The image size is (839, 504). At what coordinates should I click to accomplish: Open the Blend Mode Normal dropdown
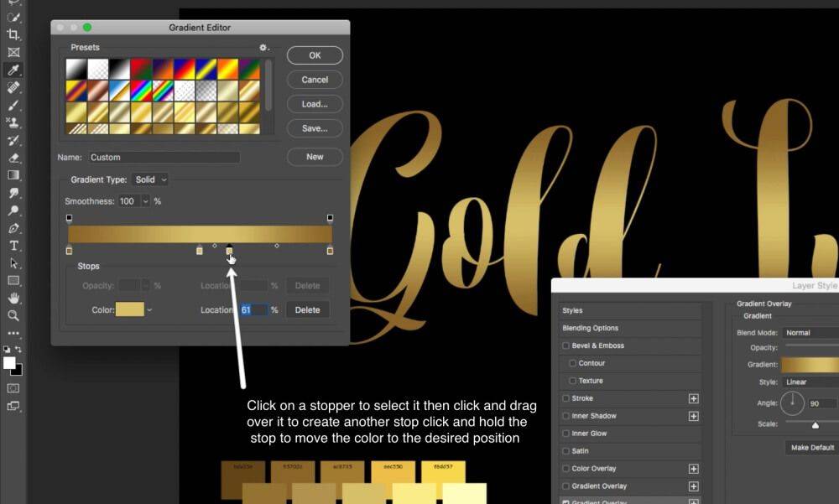[810, 333]
